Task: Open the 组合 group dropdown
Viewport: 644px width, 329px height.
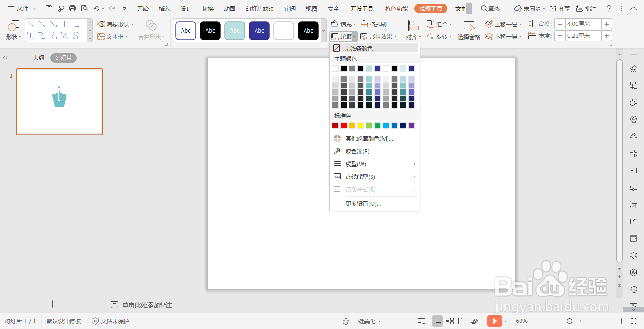Action: point(439,24)
